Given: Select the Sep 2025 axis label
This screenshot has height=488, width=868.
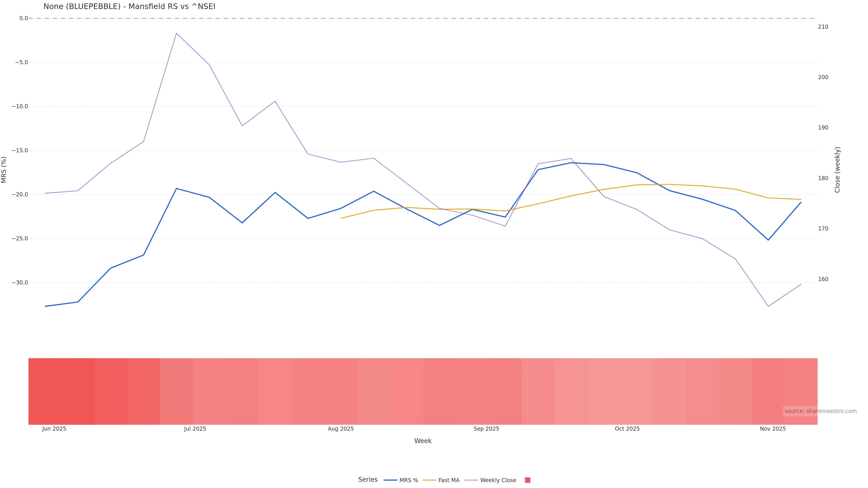Looking at the screenshot, I should [x=486, y=429].
